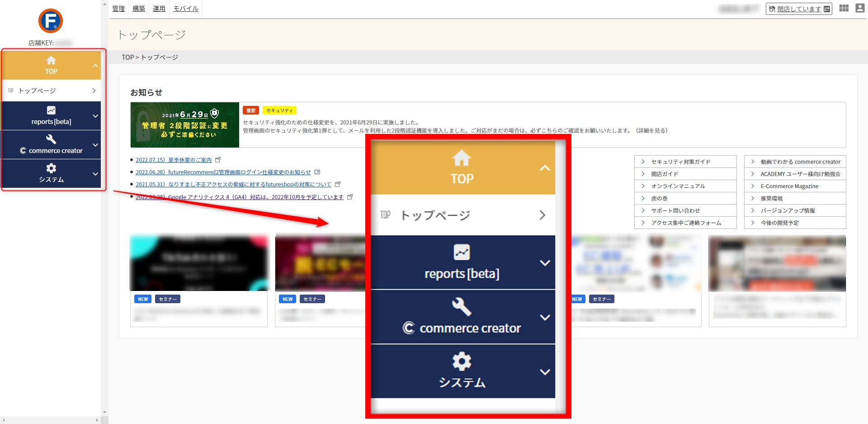Click the 店舗KEY label
This screenshot has width=868, height=424.
41,43
